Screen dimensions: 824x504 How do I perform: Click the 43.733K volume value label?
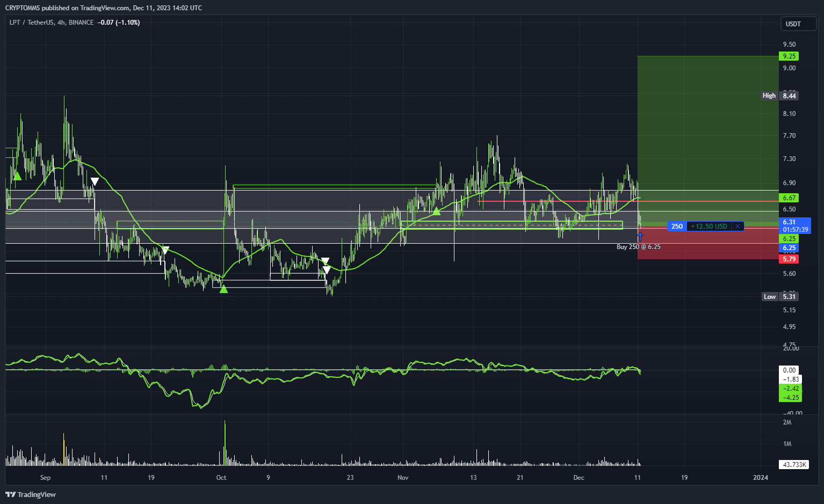[794, 465]
